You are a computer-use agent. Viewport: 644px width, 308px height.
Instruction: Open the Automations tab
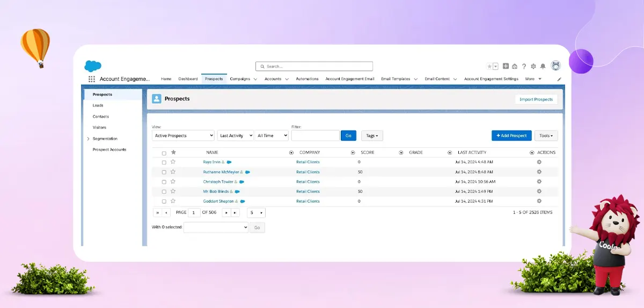point(307,79)
